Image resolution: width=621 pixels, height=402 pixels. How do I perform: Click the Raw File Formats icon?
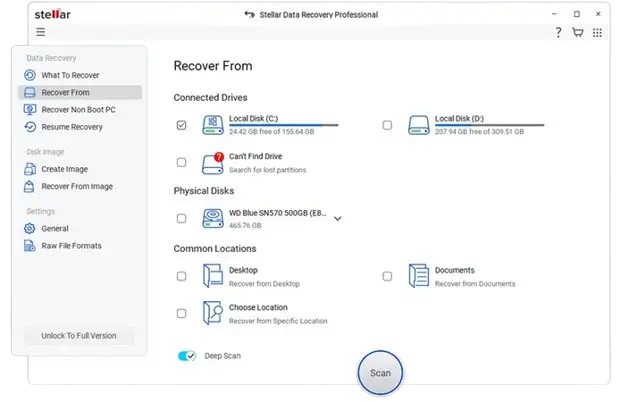(x=30, y=246)
